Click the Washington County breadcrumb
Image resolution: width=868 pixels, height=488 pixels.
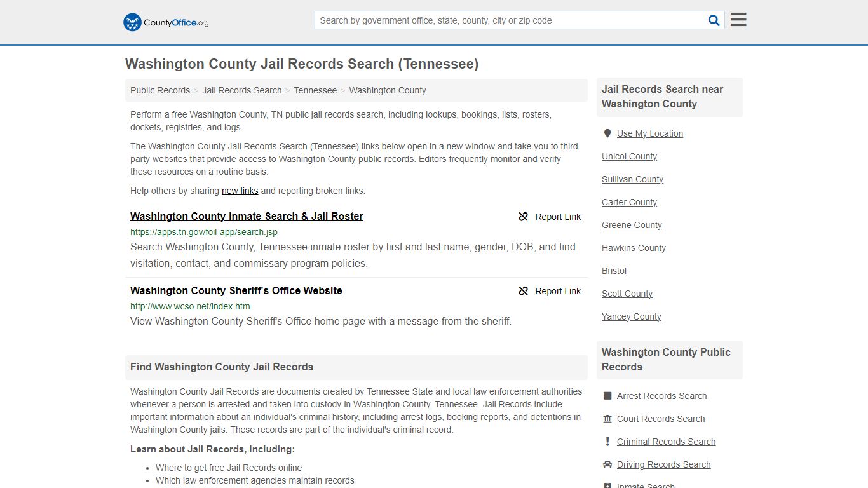[388, 90]
